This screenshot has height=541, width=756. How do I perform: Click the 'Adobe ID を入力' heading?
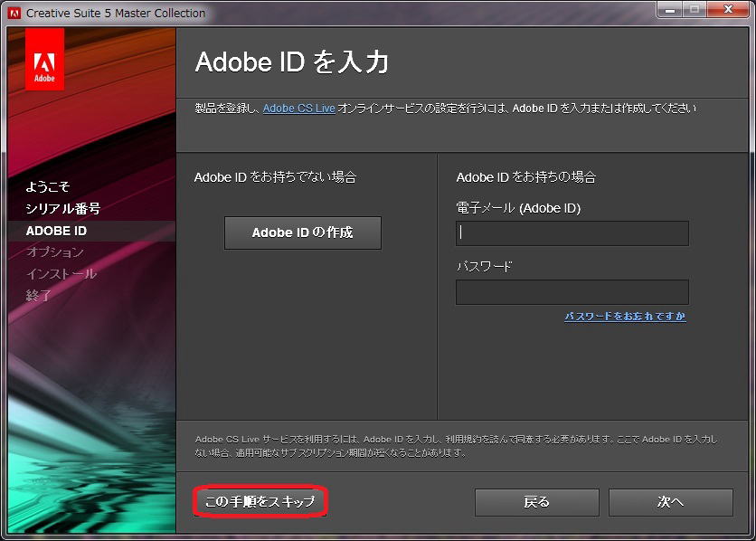pyautogui.click(x=292, y=62)
